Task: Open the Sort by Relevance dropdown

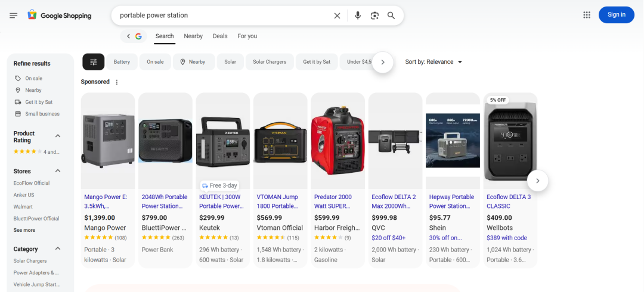Action: [434, 62]
